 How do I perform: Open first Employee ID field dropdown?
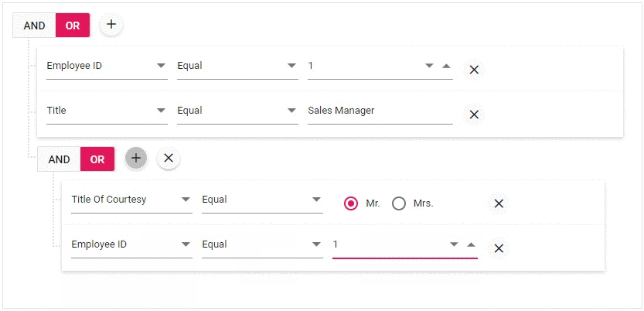[107, 66]
